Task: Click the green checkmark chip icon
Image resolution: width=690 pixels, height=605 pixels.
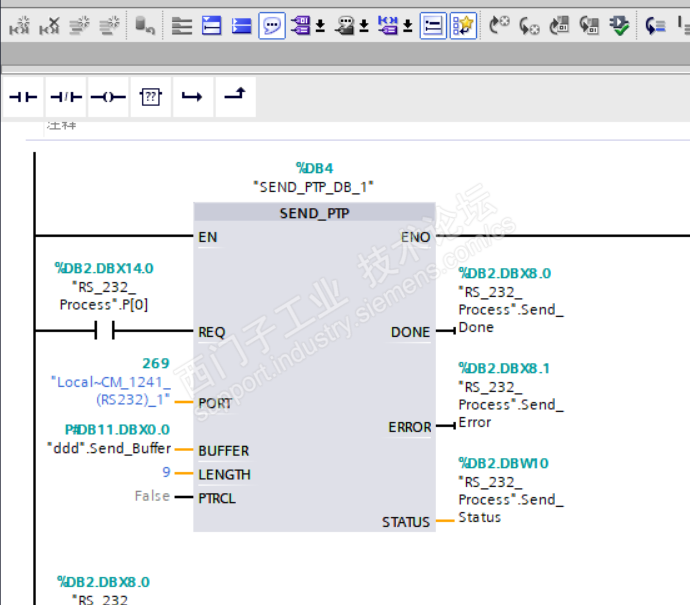Action: (619, 26)
